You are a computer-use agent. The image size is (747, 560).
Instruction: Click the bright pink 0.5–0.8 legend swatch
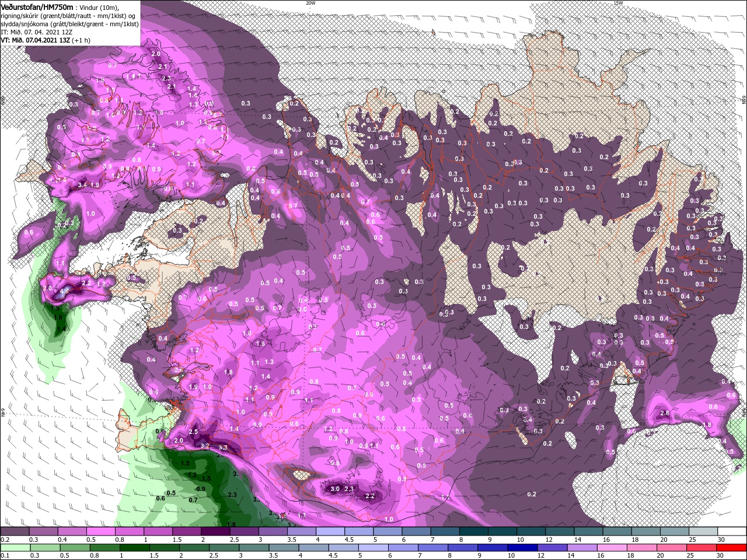point(100,531)
